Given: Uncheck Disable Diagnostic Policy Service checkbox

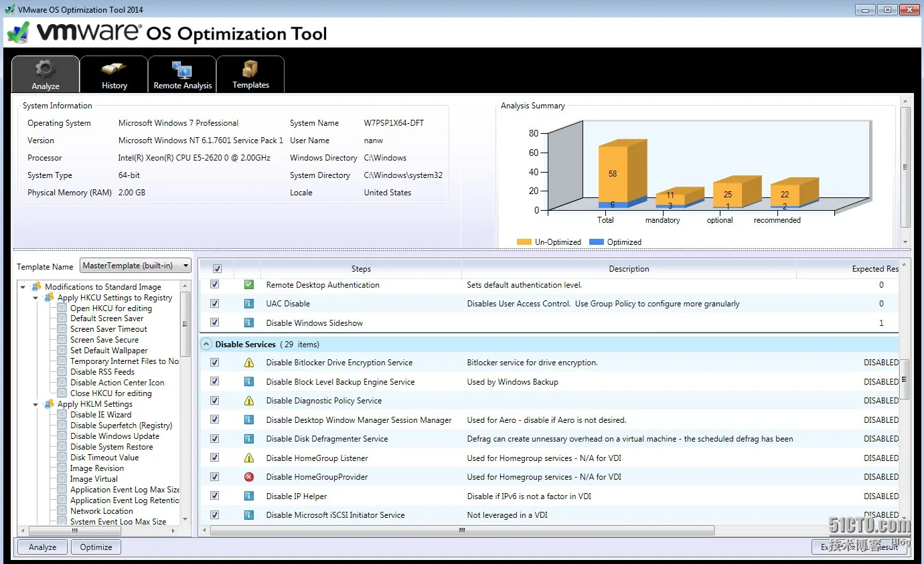Looking at the screenshot, I should (215, 400).
